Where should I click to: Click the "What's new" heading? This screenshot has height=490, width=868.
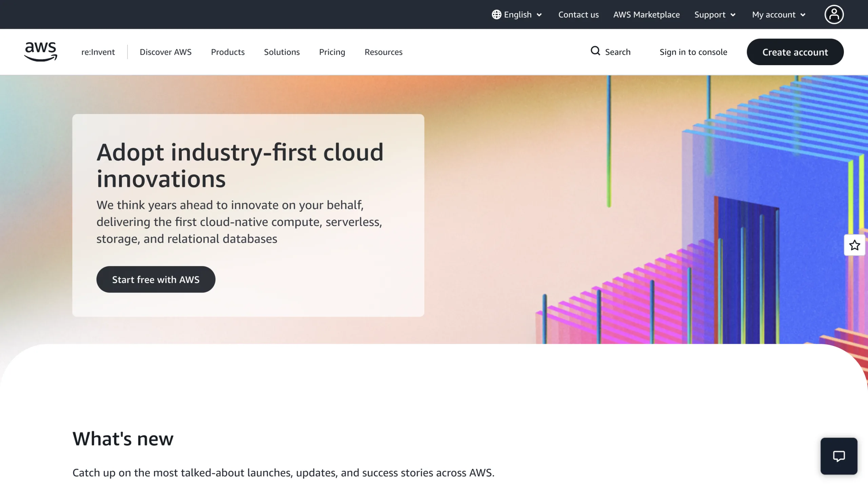click(123, 438)
